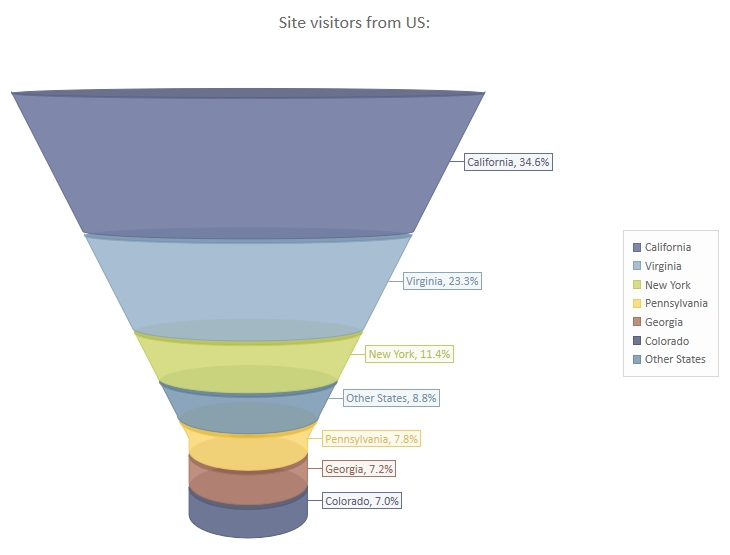This screenshot has width=730, height=555.
Task: Select the Virginia funnel segment
Action: (x=248, y=285)
